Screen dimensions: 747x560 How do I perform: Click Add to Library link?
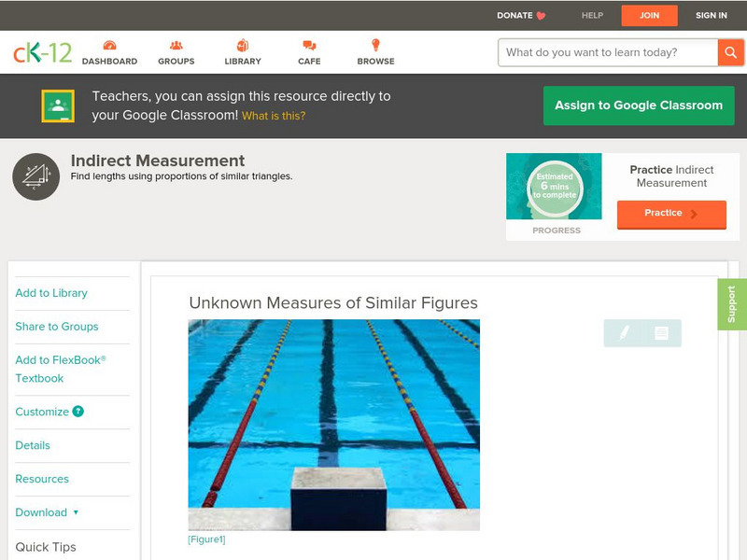point(51,293)
